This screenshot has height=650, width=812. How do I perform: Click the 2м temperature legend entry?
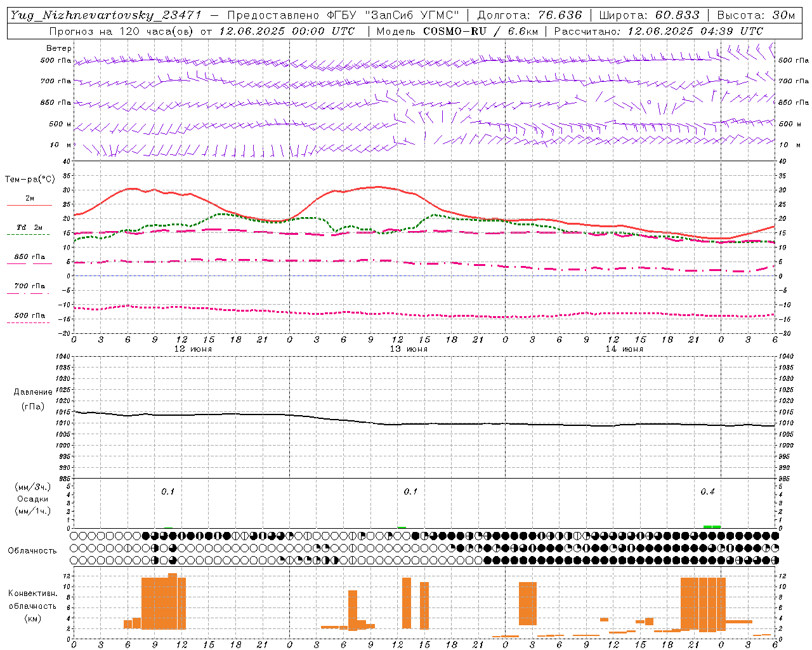30,198
